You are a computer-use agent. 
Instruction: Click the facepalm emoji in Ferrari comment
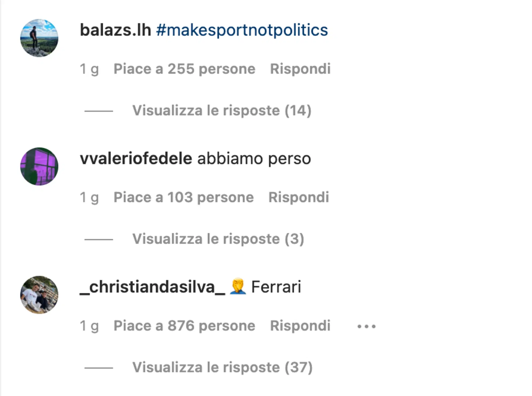point(239,287)
